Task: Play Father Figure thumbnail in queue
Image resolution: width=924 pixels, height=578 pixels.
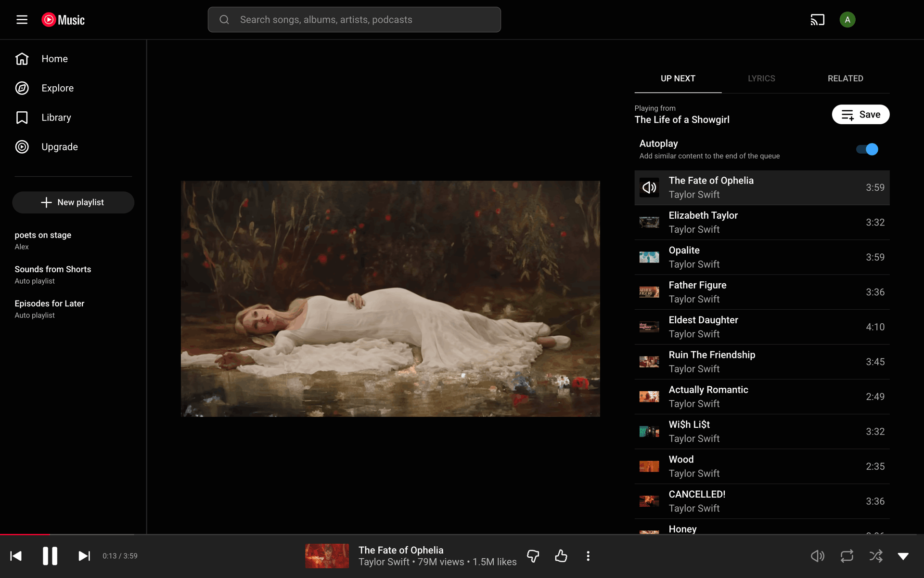Action: point(649,292)
